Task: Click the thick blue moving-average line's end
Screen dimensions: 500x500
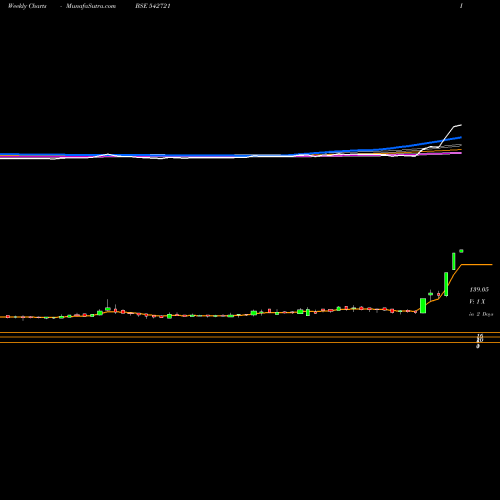Action: [x=460, y=137]
